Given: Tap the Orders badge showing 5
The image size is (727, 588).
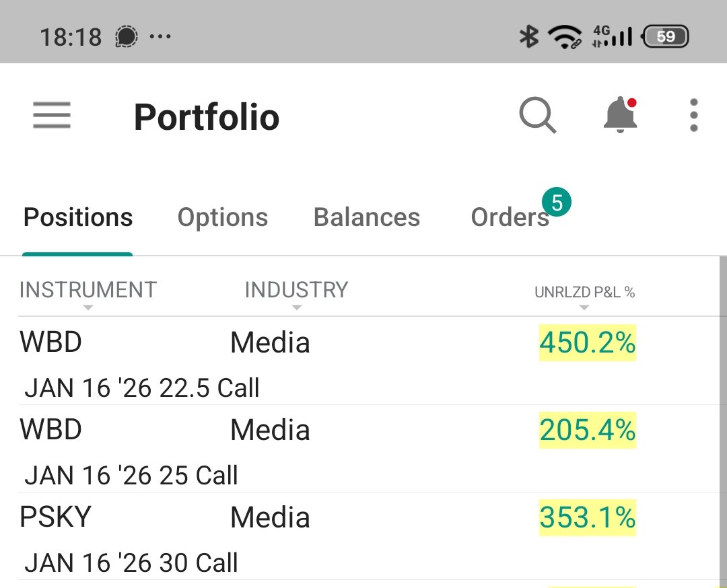Looking at the screenshot, I should (x=557, y=202).
